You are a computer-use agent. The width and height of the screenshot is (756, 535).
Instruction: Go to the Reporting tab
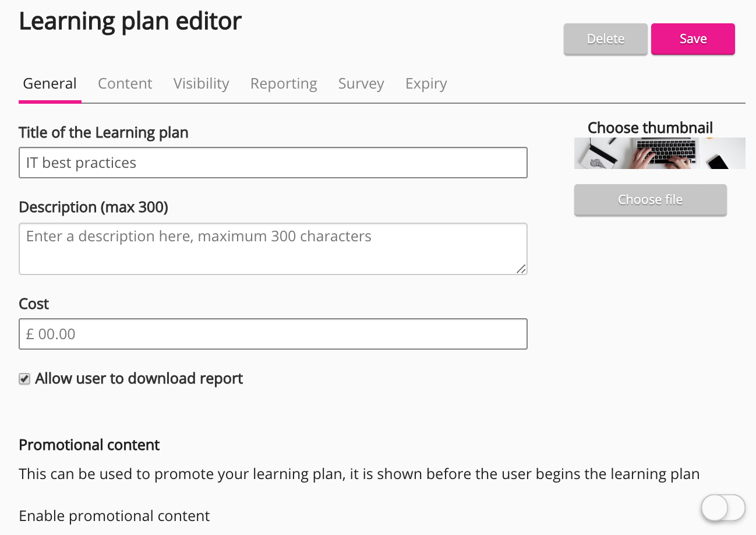(284, 84)
